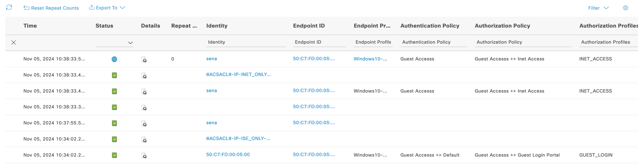Open details icon for ACSACL IP-ISE_ONLY row
Screen dimensions: 644x164
144,139
